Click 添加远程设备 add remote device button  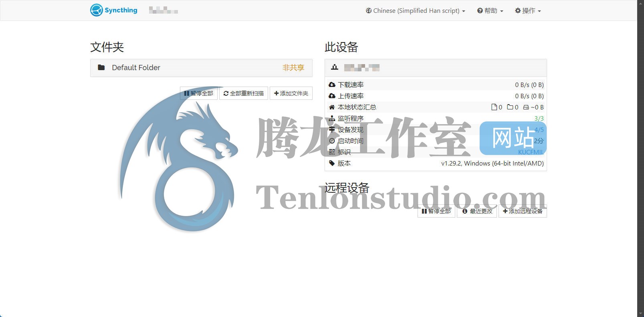tap(523, 211)
